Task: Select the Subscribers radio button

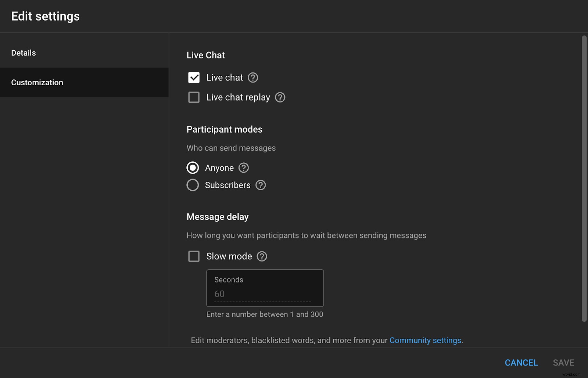Action: [x=193, y=185]
